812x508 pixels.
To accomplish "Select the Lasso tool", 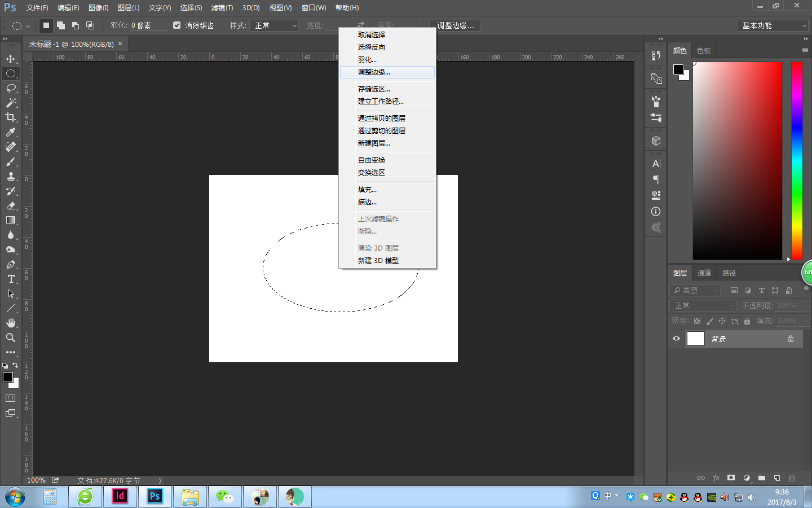I will click(11, 88).
